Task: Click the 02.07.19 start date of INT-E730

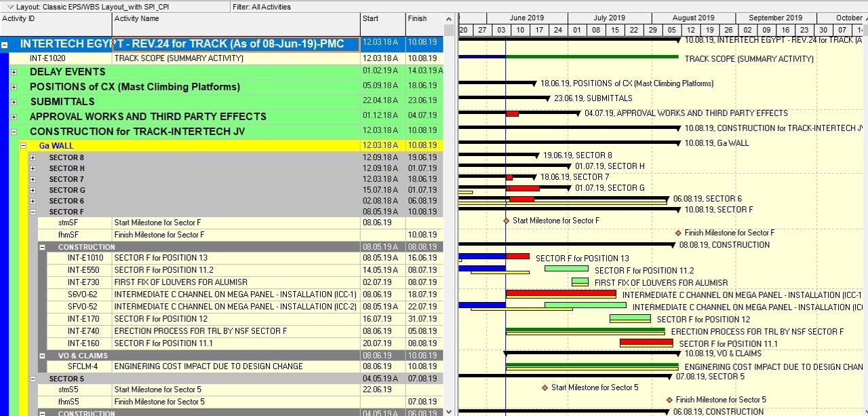Action: tap(383, 282)
